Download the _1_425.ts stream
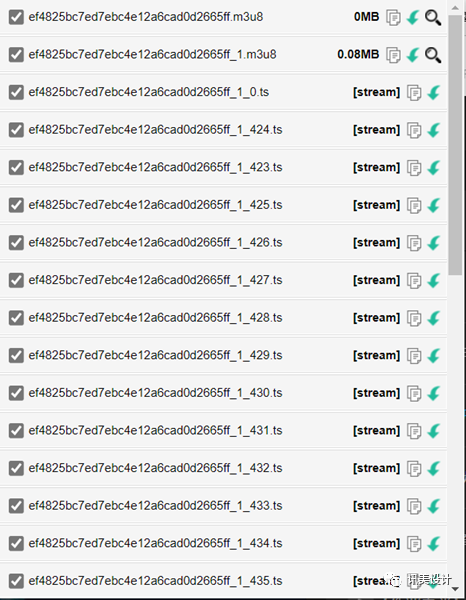 tap(433, 205)
